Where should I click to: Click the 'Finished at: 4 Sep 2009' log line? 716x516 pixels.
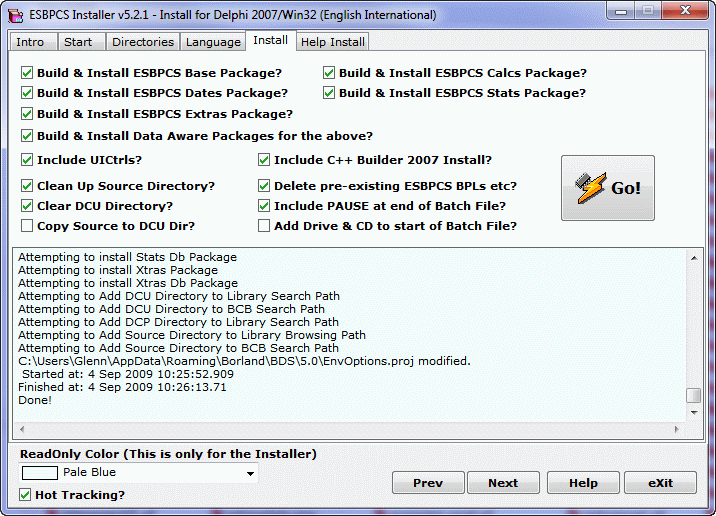pos(122,387)
